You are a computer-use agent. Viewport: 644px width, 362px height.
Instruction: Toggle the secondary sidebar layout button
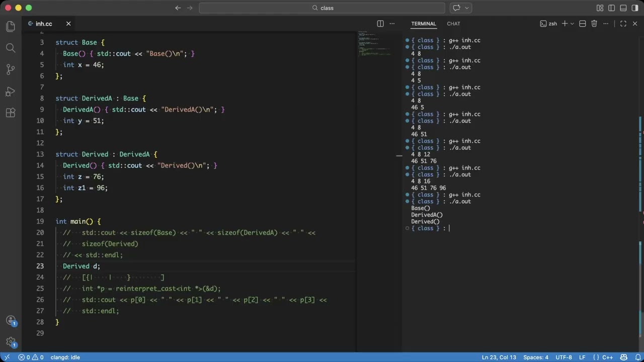[x=634, y=8]
